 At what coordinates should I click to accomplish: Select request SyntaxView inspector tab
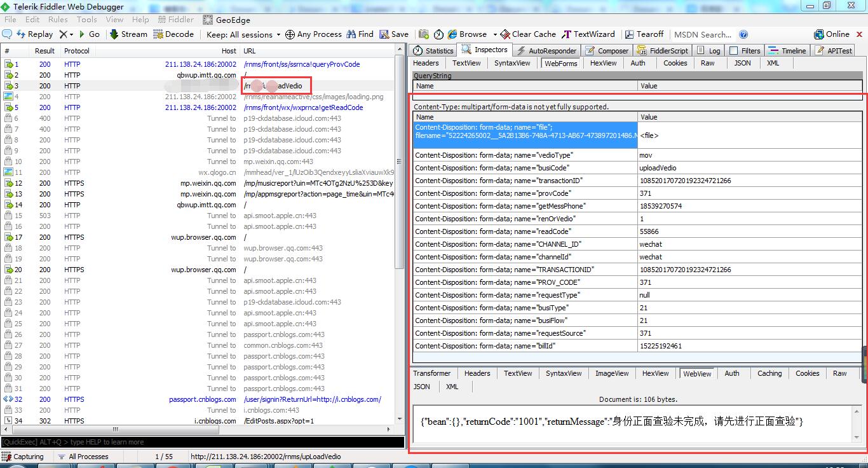pyautogui.click(x=512, y=63)
